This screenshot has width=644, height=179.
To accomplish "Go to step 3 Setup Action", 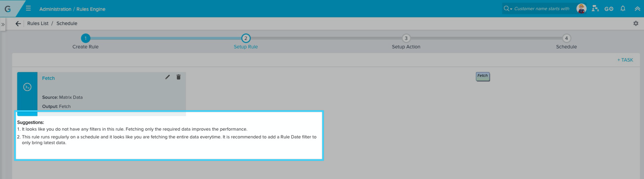I will coord(406,38).
